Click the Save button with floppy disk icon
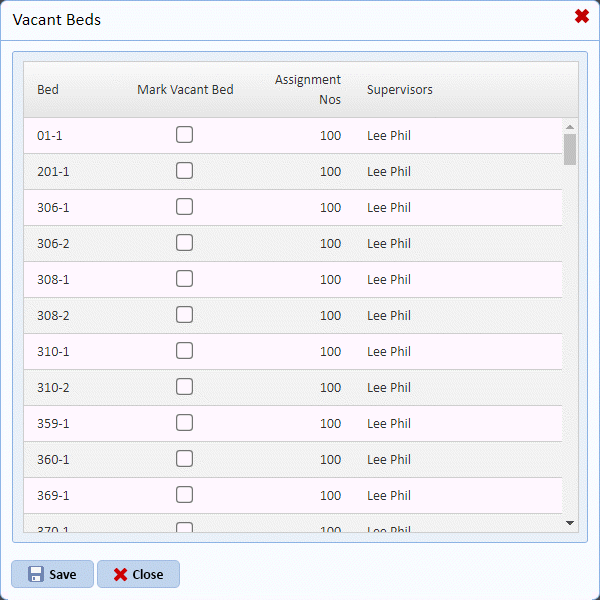The height and width of the screenshot is (600, 600). point(52,574)
